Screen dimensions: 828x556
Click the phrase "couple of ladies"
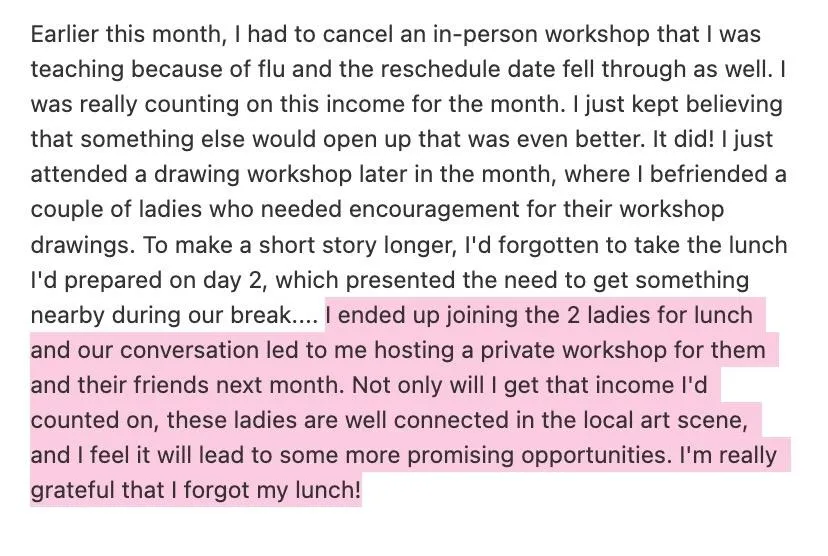117,210
